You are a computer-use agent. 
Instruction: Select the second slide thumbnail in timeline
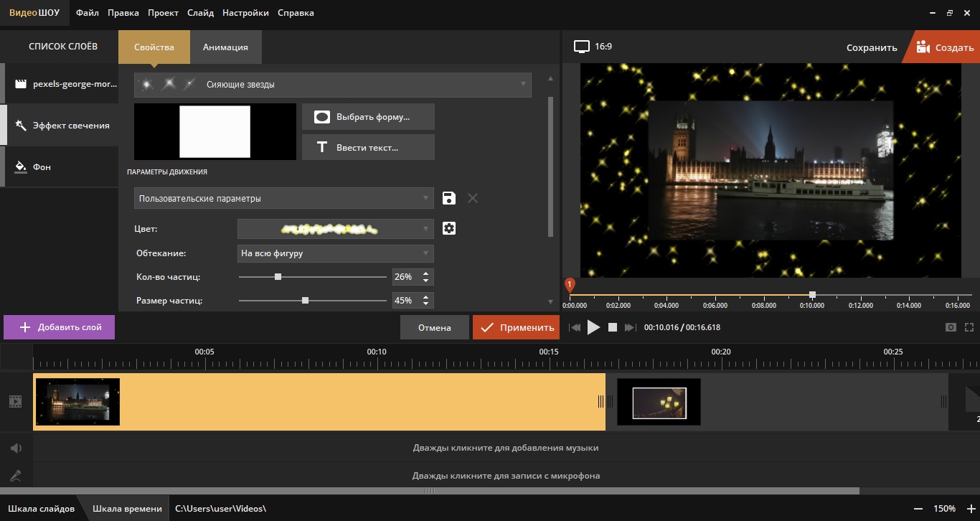[659, 402]
